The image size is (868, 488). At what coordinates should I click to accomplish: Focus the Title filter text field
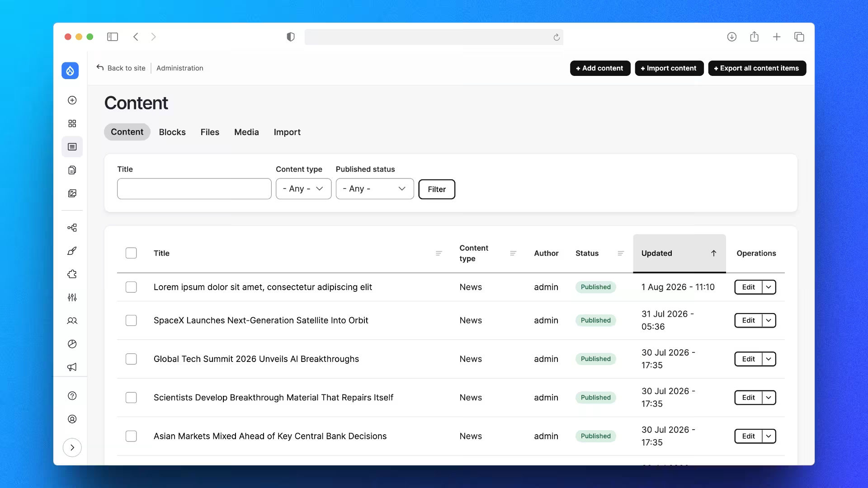pyautogui.click(x=194, y=189)
